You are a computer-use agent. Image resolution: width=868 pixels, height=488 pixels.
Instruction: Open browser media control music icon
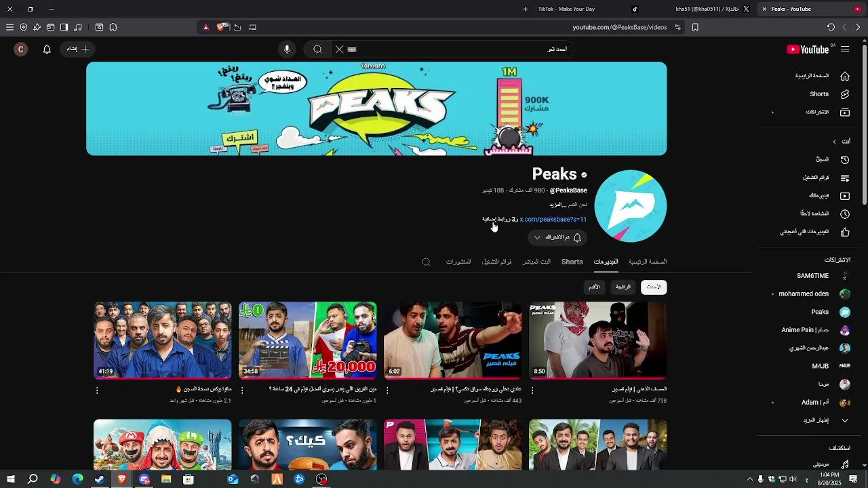click(78, 27)
